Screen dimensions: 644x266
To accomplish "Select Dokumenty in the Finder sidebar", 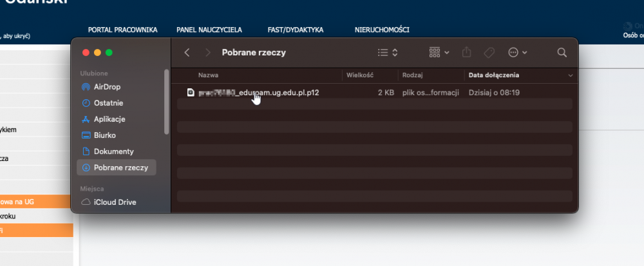I will pos(113,151).
